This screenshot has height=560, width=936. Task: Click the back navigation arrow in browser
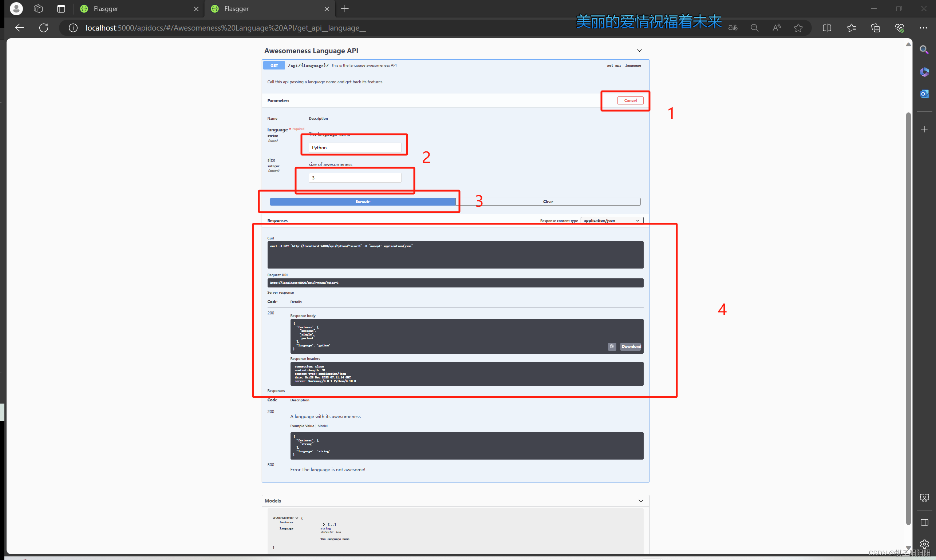point(19,27)
